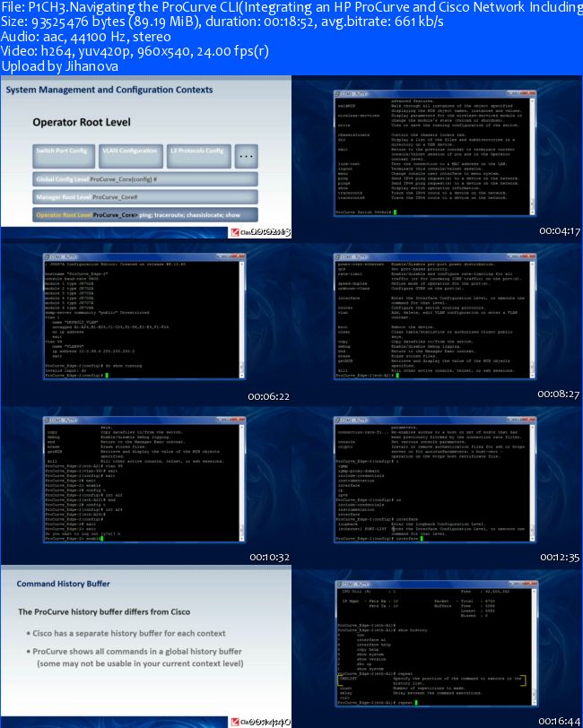Click the scrollbar of the 00:08:27 PuTTY window

[x=533, y=319]
